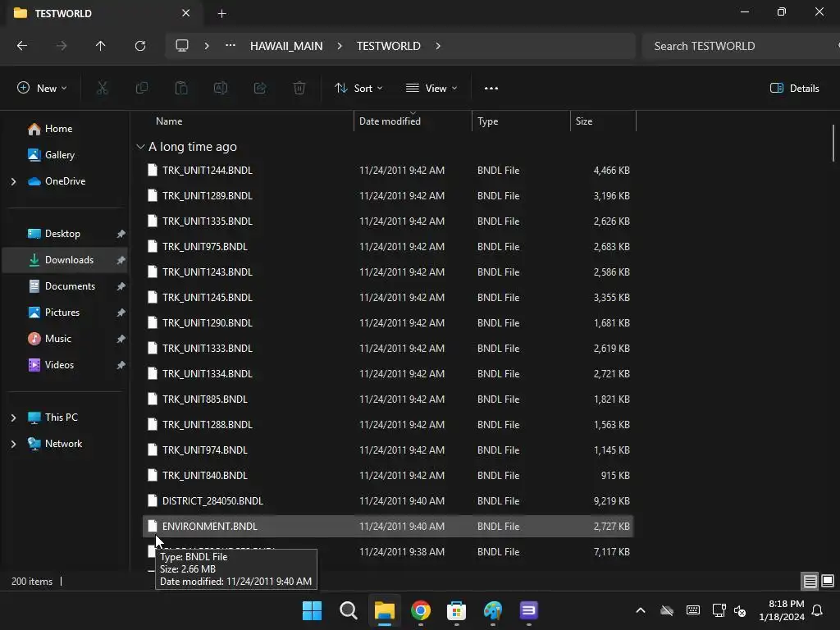Click the Rename icon in the toolbar

click(221, 88)
